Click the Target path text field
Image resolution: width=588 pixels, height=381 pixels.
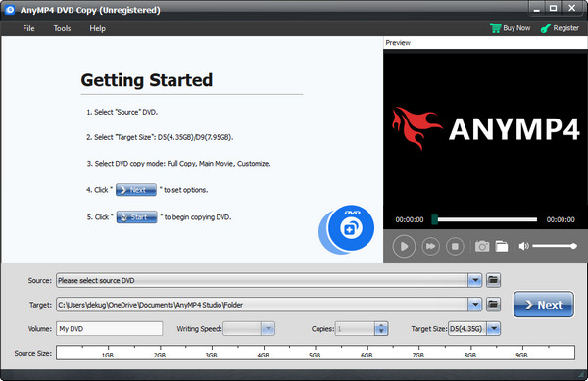point(262,305)
